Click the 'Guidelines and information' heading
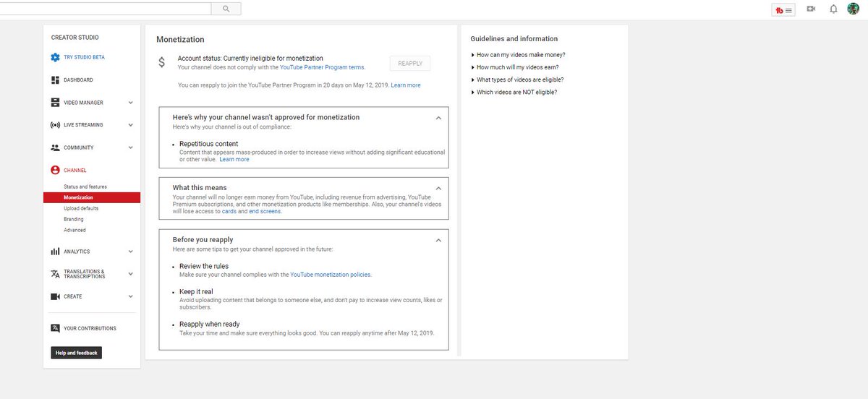Viewport: 868px width, 399px height. pos(514,39)
